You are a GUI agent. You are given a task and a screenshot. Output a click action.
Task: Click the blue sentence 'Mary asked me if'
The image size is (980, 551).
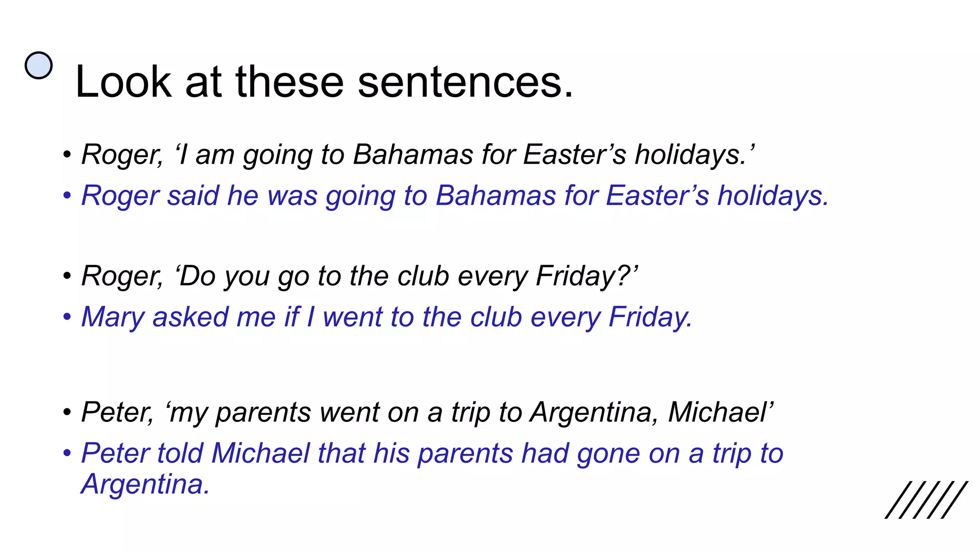coord(387,318)
